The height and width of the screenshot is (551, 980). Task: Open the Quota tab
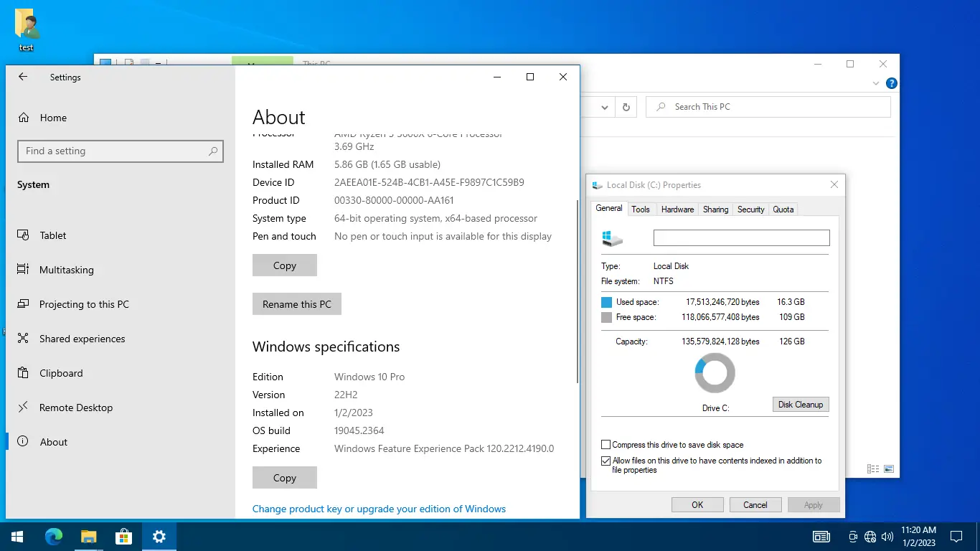pos(783,209)
